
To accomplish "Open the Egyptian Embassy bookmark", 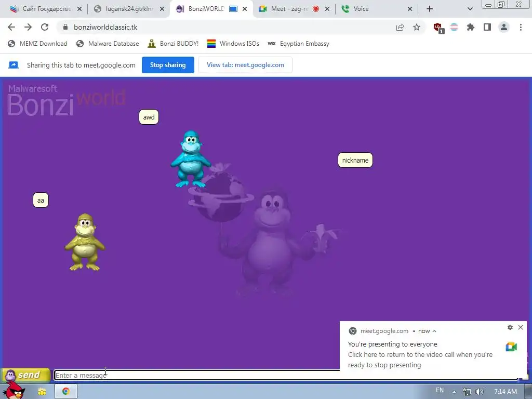I will coord(298,44).
